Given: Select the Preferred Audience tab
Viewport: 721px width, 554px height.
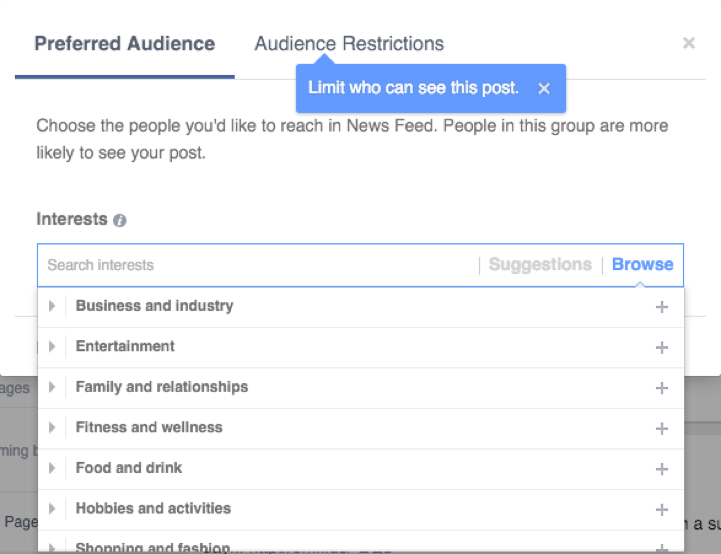Looking at the screenshot, I should coord(124,44).
